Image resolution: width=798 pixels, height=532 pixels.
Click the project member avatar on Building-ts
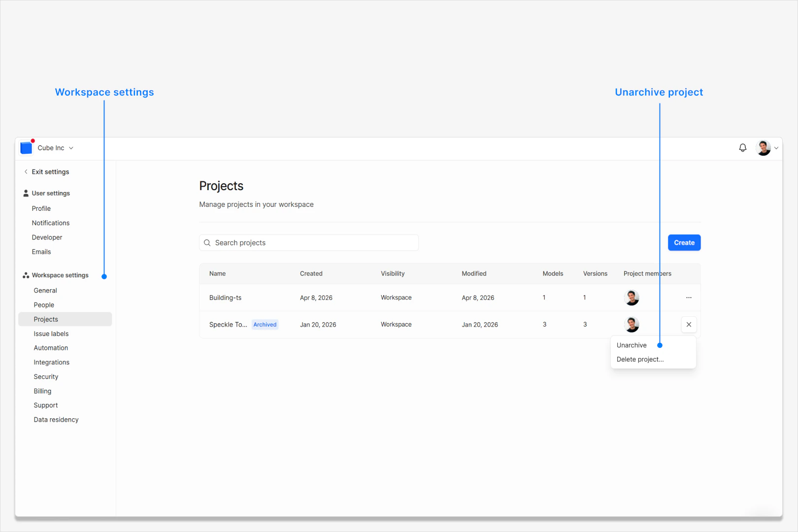[632, 298]
